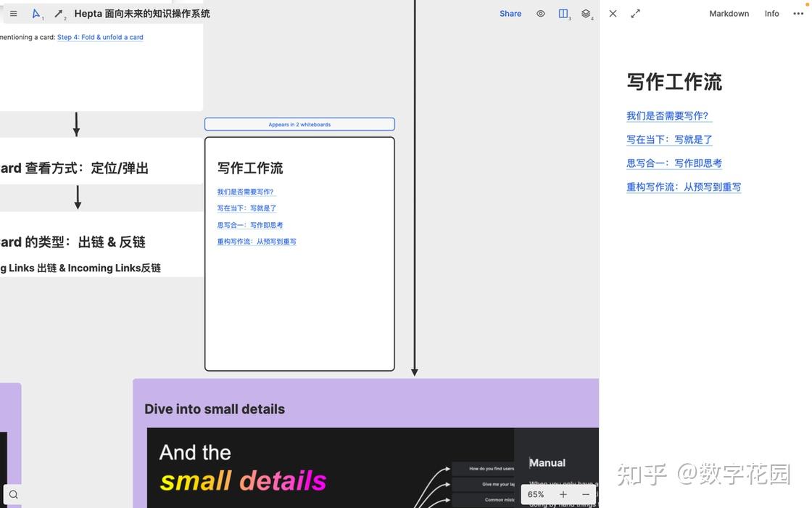The width and height of the screenshot is (812, 508).
Task: Open the hamburger menu top left
Action: pyautogui.click(x=12, y=12)
